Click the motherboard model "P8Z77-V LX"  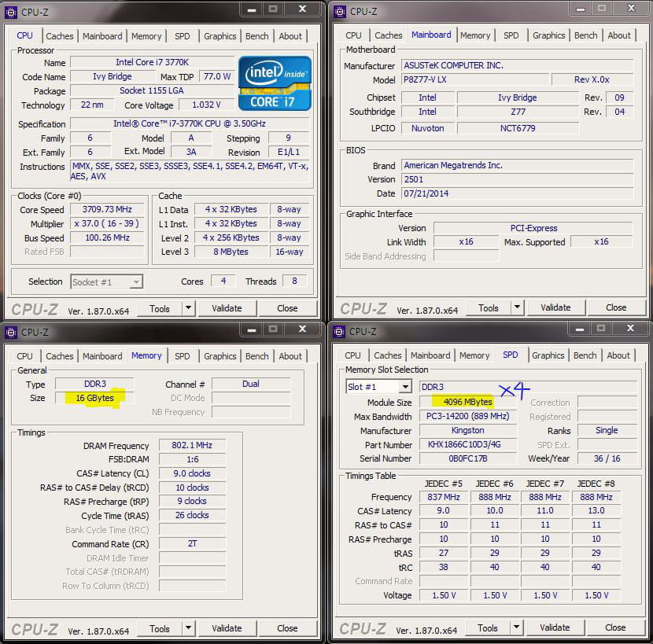click(x=475, y=79)
